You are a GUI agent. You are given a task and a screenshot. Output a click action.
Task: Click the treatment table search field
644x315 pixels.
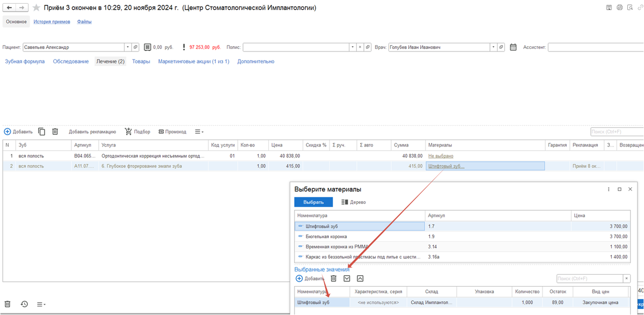tap(617, 131)
